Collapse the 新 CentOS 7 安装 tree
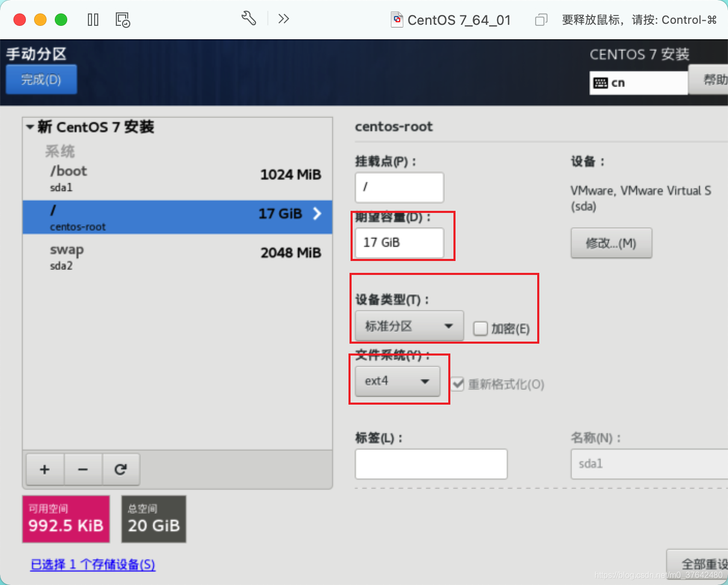728x585 pixels. click(29, 127)
